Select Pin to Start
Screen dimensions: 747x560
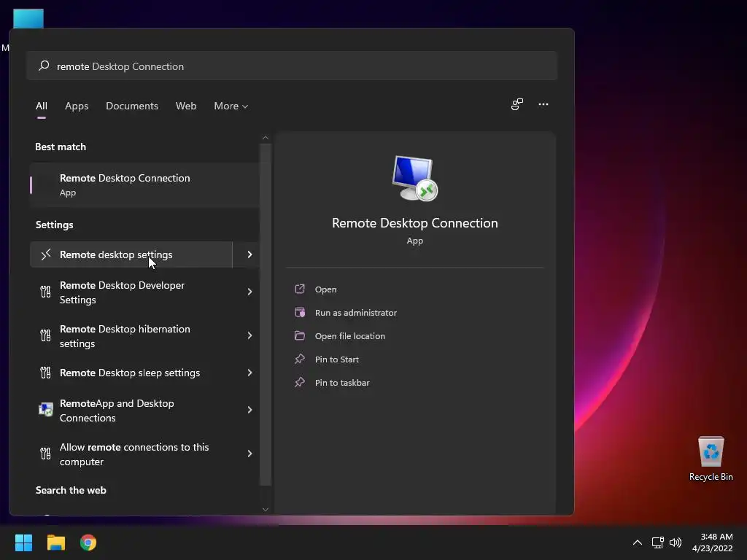(x=337, y=359)
